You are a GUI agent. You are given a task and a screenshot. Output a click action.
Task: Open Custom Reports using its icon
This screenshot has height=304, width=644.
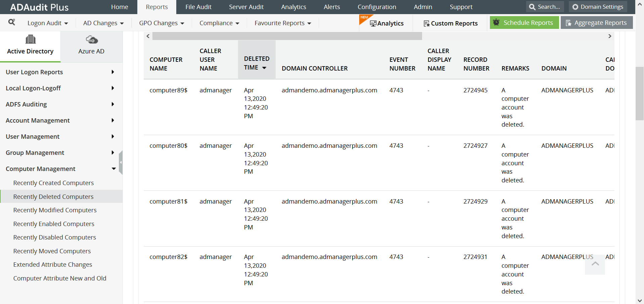pyautogui.click(x=426, y=23)
